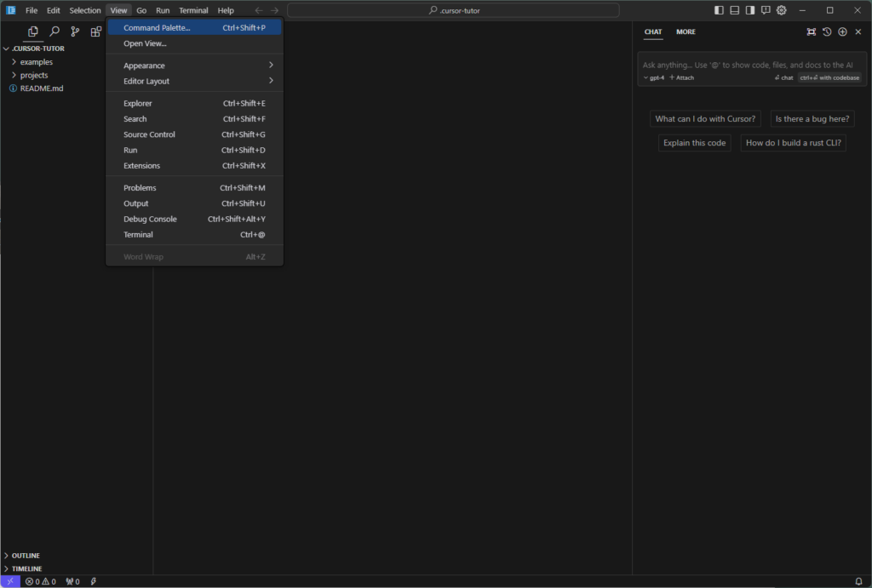Open the Edit menu
This screenshot has width=872, height=588.
point(54,10)
